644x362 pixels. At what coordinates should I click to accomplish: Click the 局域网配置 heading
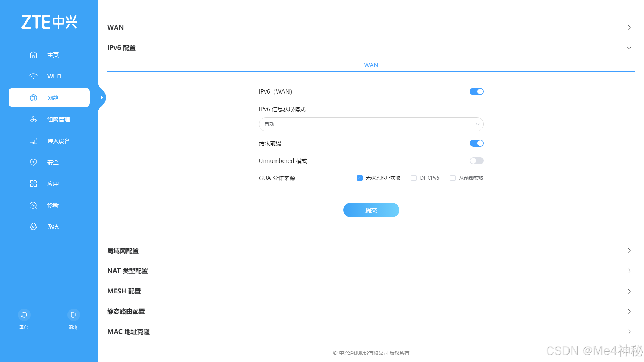[123, 251]
